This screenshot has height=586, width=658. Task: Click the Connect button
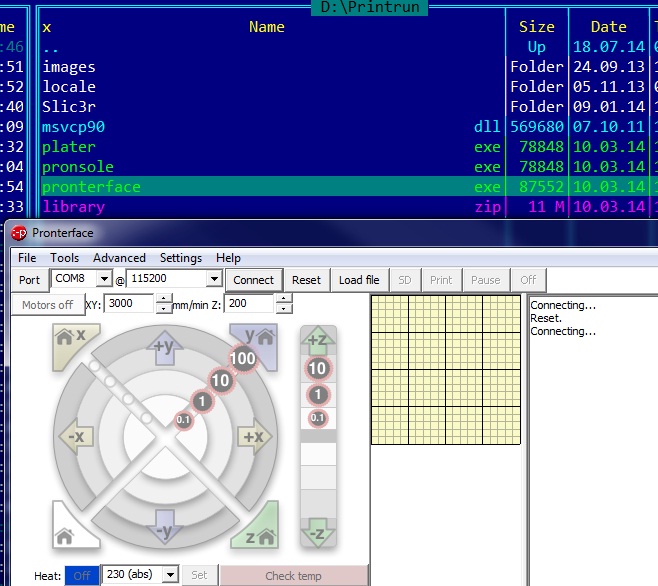pyautogui.click(x=253, y=280)
